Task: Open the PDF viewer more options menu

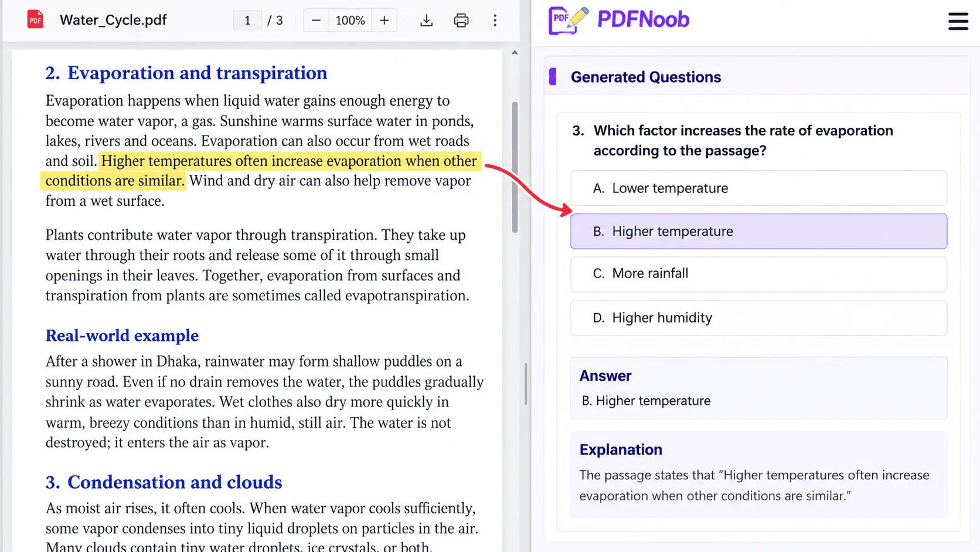Action: (495, 21)
